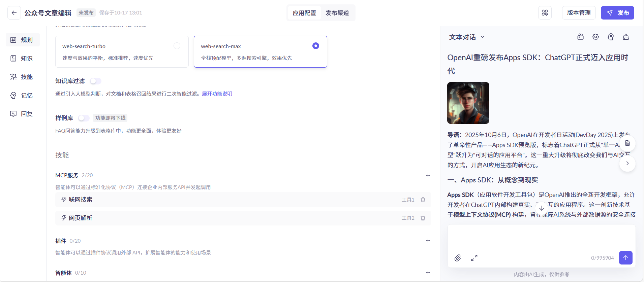This screenshot has width=644, height=282.
Task: Toggle the 知识库过滤 switch
Action: click(95, 81)
